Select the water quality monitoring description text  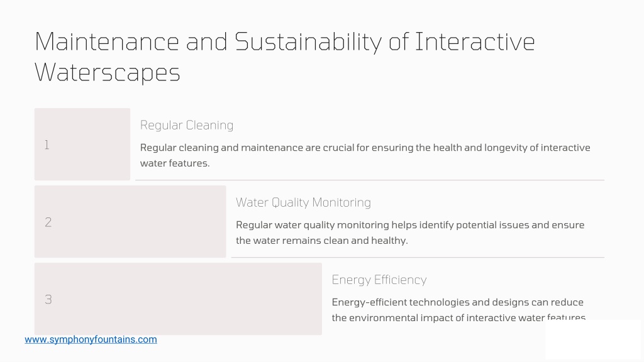click(x=410, y=233)
